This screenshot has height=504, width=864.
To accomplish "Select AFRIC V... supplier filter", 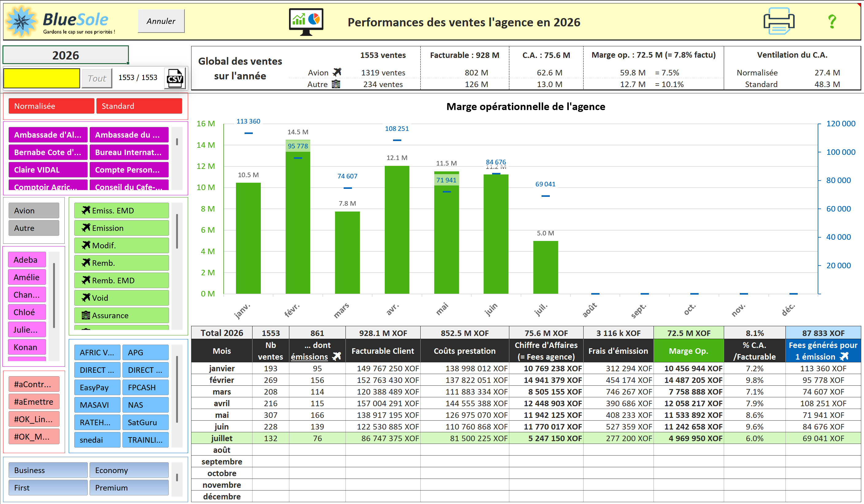I will coord(97,353).
